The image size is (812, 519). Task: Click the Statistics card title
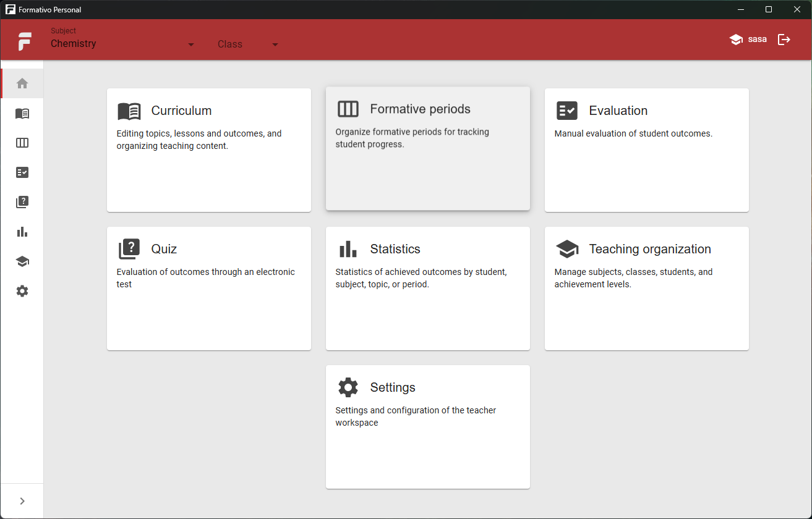(395, 249)
